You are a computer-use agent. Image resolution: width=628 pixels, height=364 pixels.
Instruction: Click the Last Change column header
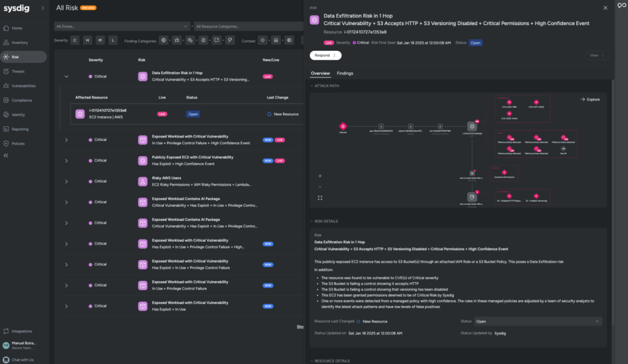point(278,97)
